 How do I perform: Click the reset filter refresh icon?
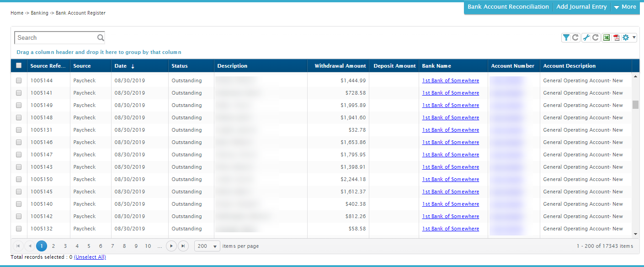(x=575, y=38)
